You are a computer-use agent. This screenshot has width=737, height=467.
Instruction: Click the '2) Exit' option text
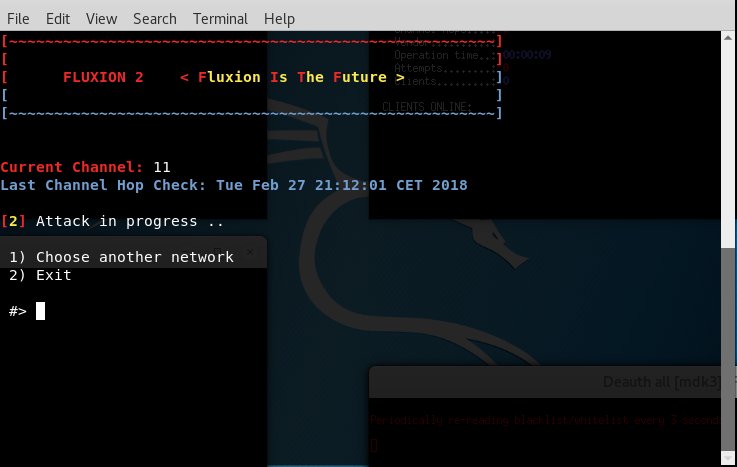[40, 275]
